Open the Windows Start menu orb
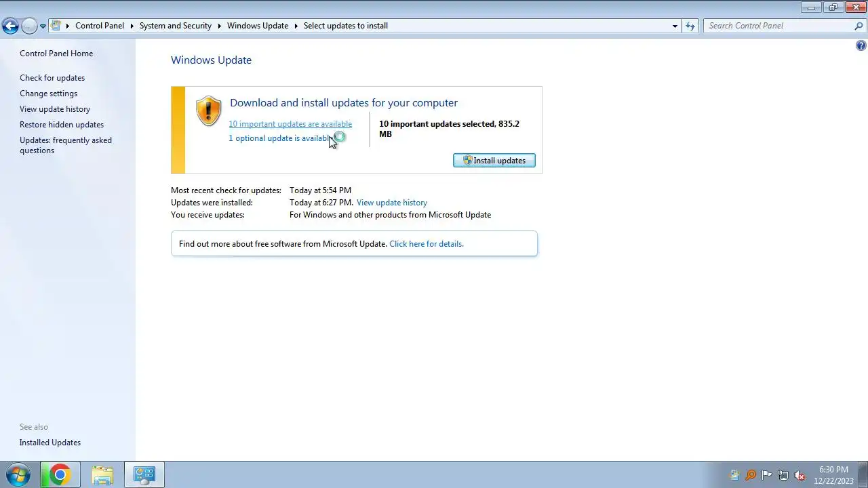Screen dimensions: 868x488 click(x=18, y=474)
